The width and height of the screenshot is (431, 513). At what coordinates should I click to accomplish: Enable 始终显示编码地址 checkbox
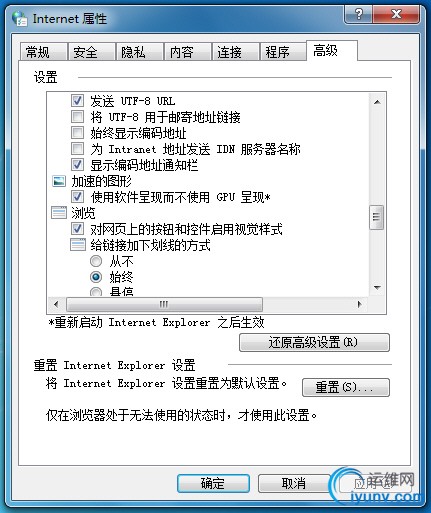[x=77, y=132]
